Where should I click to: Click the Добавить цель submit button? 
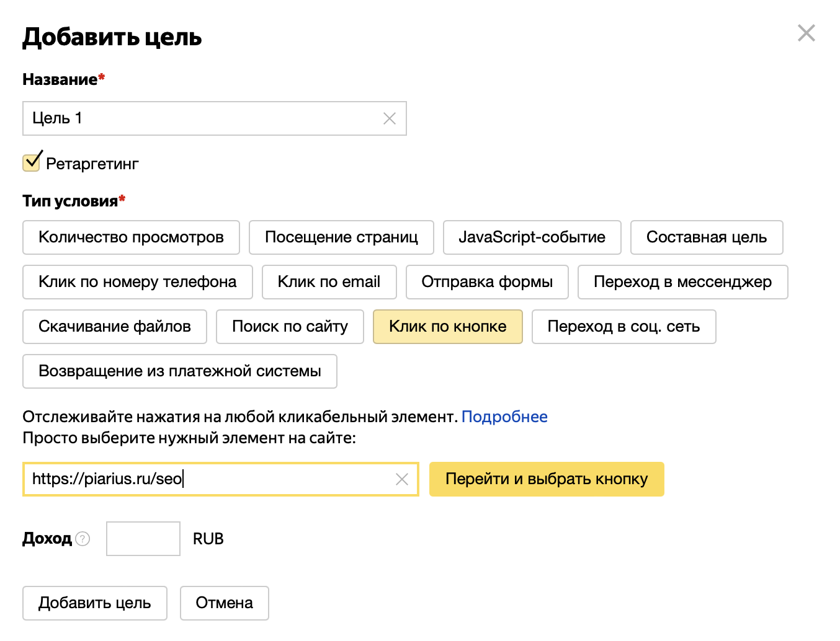pyautogui.click(x=95, y=603)
